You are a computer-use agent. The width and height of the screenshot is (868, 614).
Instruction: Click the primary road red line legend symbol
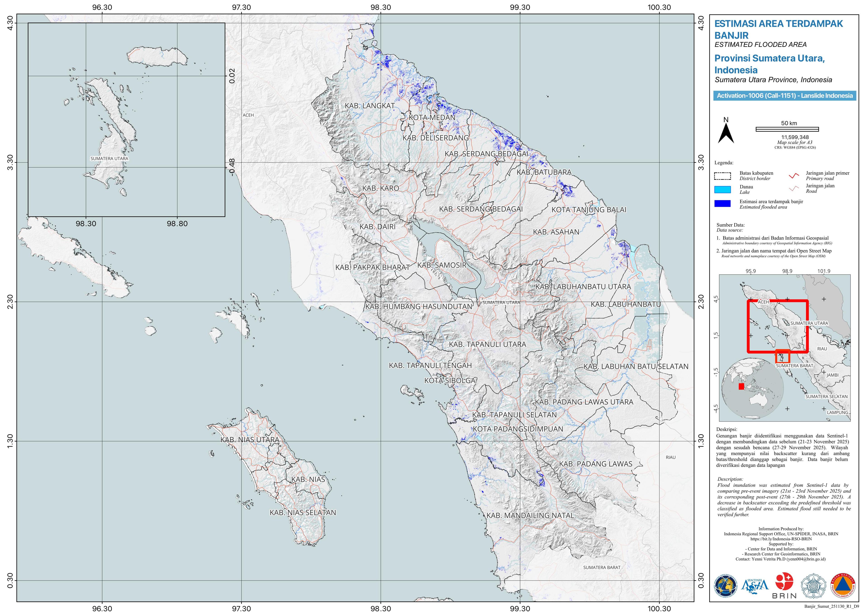click(794, 175)
